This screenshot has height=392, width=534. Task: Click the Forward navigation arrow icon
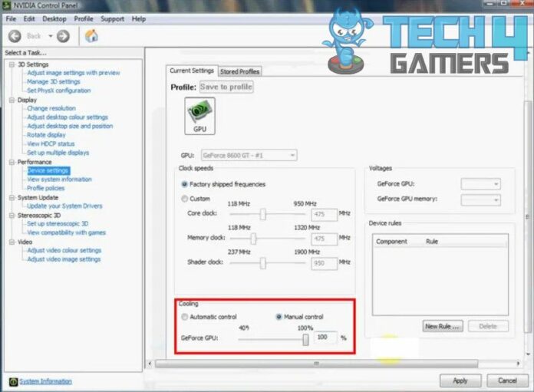click(x=63, y=36)
